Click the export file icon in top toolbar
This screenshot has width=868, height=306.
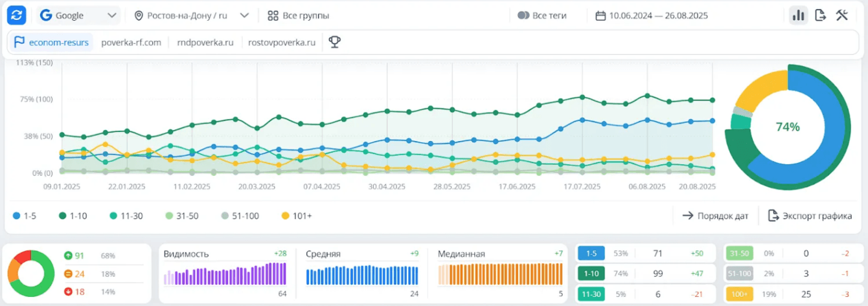point(820,16)
